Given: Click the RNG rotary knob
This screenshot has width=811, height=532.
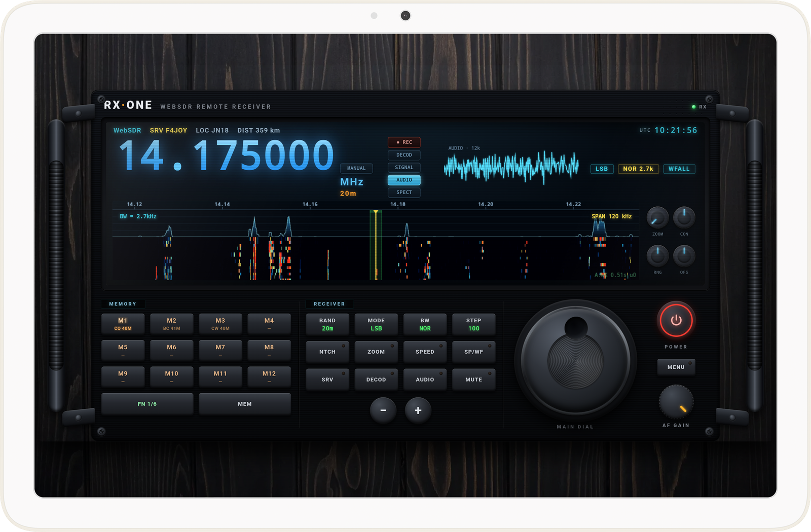Looking at the screenshot, I should pos(657,256).
